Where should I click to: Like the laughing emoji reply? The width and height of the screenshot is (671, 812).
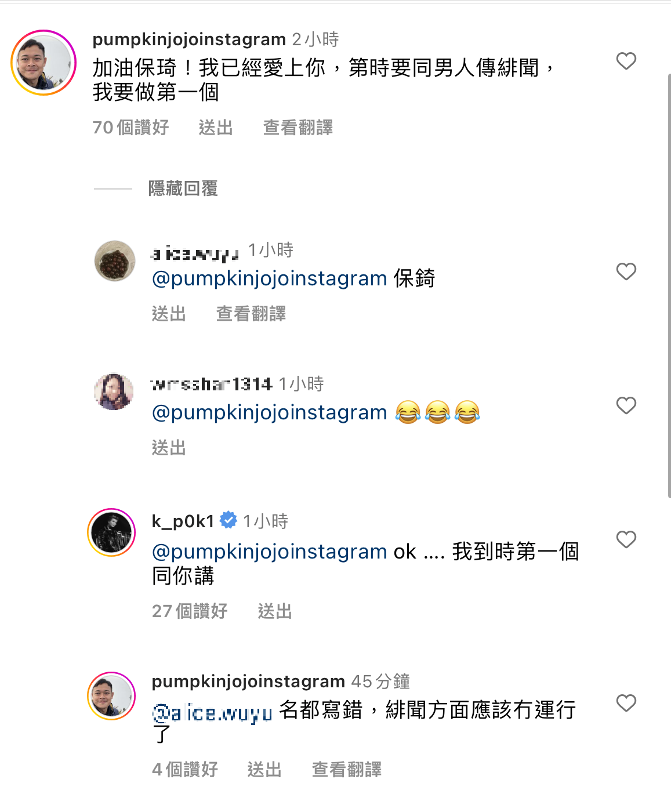(626, 405)
